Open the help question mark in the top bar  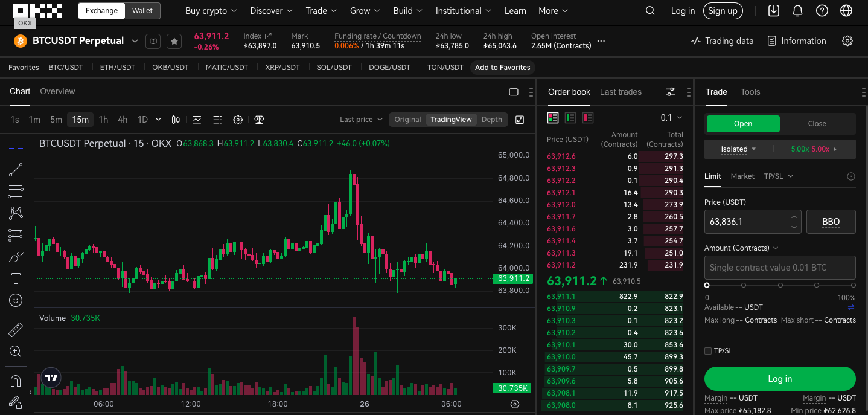point(822,11)
